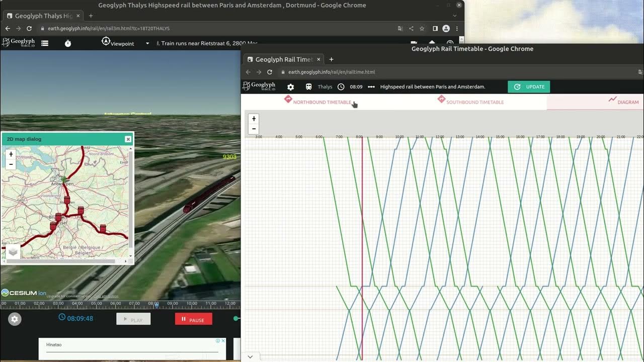Select the DIAGRAM tab
Screen dimensions: 644x362
tap(624, 101)
